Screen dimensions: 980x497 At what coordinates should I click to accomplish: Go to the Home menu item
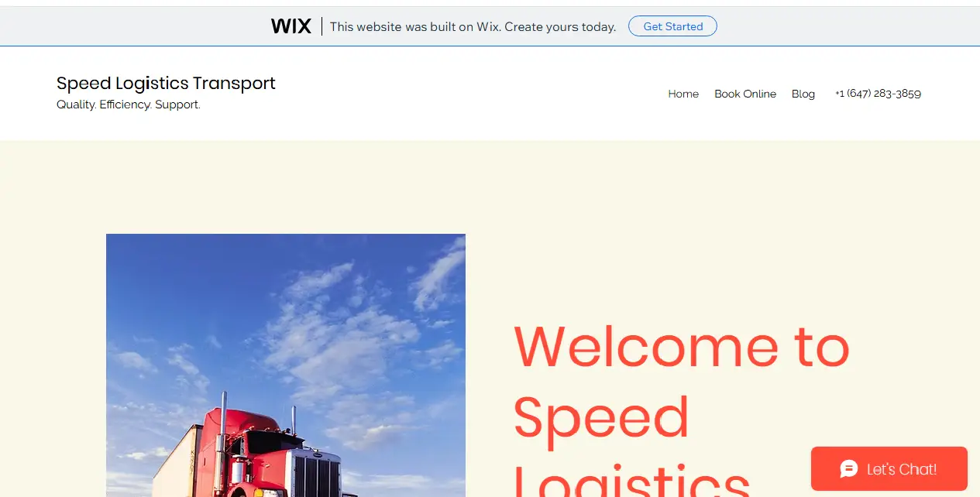pyautogui.click(x=683, y=94)
